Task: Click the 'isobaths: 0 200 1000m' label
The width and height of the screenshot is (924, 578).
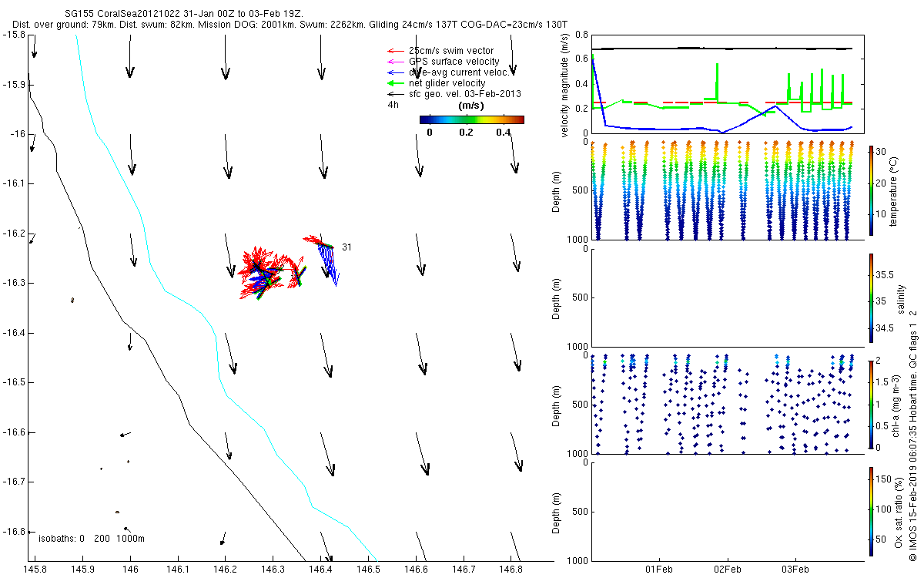Action: click(x=92, y=539)
